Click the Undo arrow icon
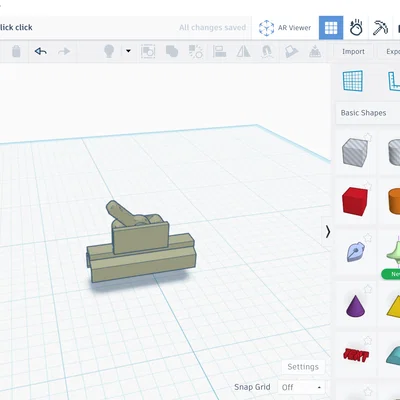 click(x=40, y=51)
